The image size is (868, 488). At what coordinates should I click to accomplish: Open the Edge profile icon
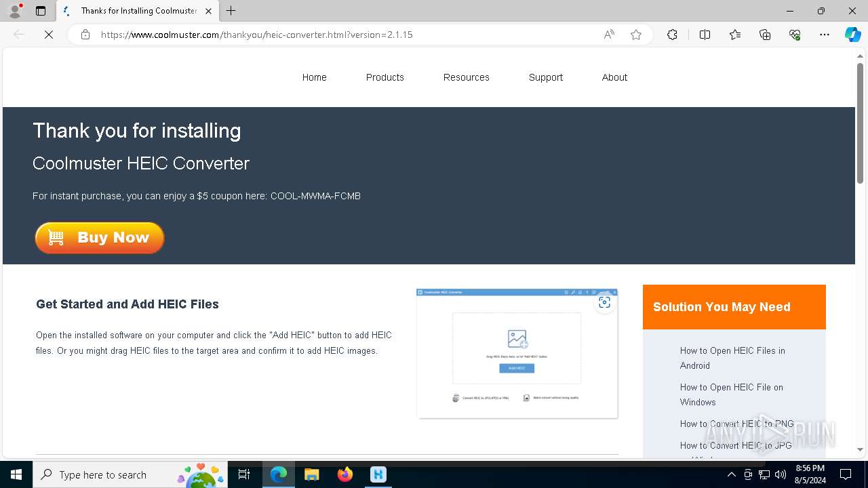tap(15, 11)
